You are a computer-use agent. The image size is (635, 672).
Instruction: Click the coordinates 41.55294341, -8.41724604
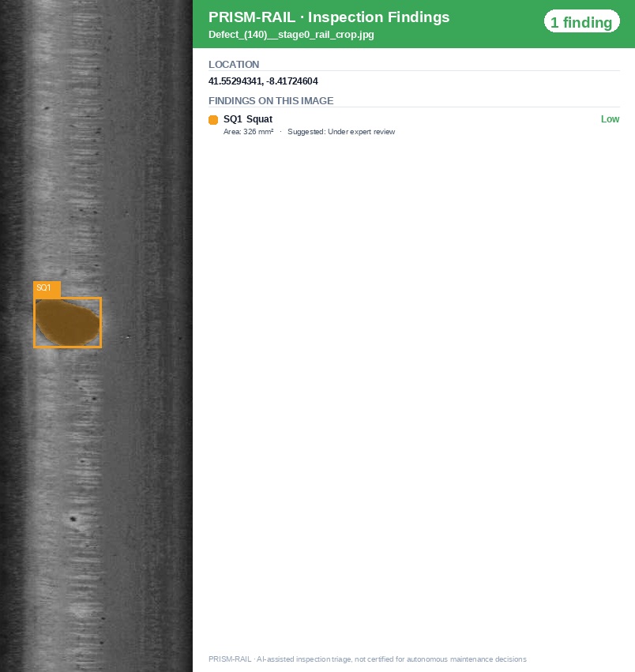263,81
